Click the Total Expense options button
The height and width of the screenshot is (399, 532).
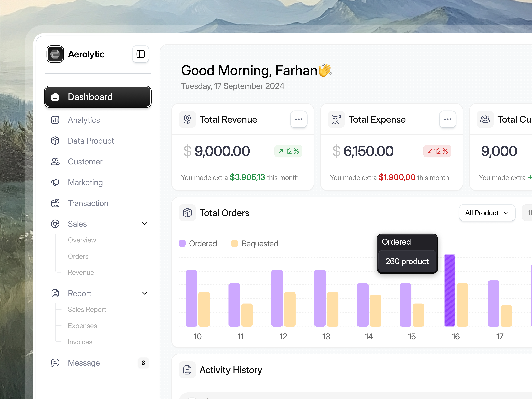click(x=447, y=119)
